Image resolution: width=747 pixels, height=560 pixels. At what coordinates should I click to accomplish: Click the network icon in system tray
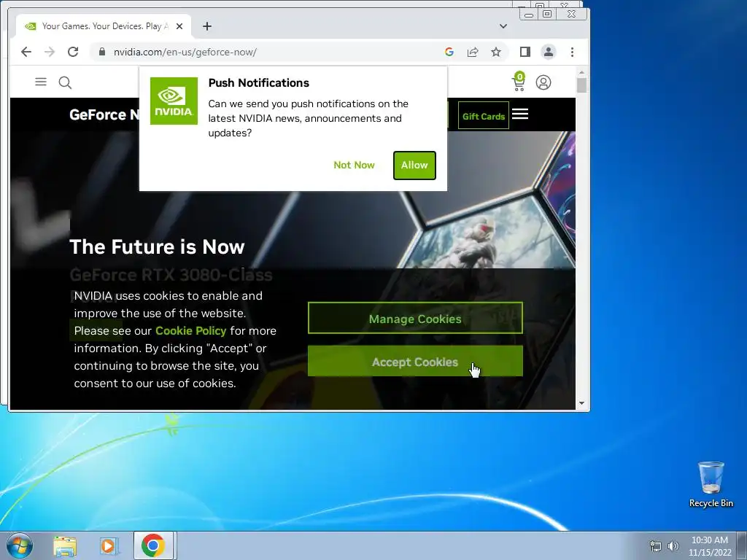(656, 545)
